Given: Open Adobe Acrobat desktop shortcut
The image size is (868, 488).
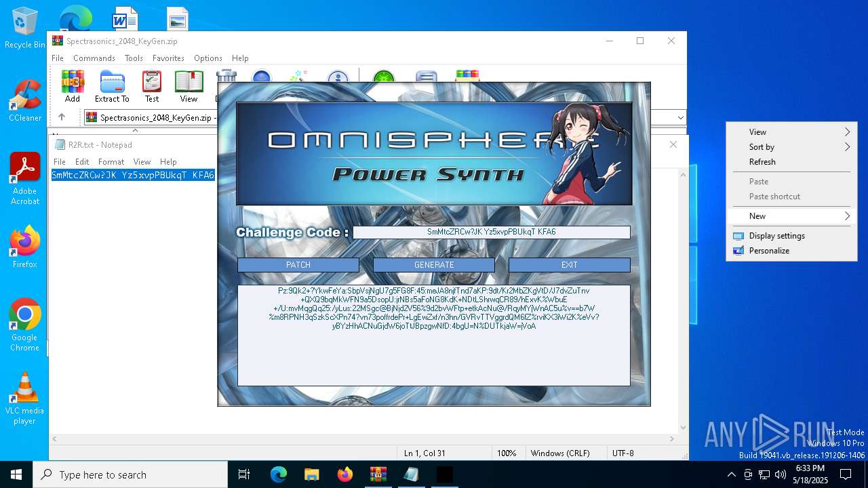Looking at the screenshot, I should (24, 179).
